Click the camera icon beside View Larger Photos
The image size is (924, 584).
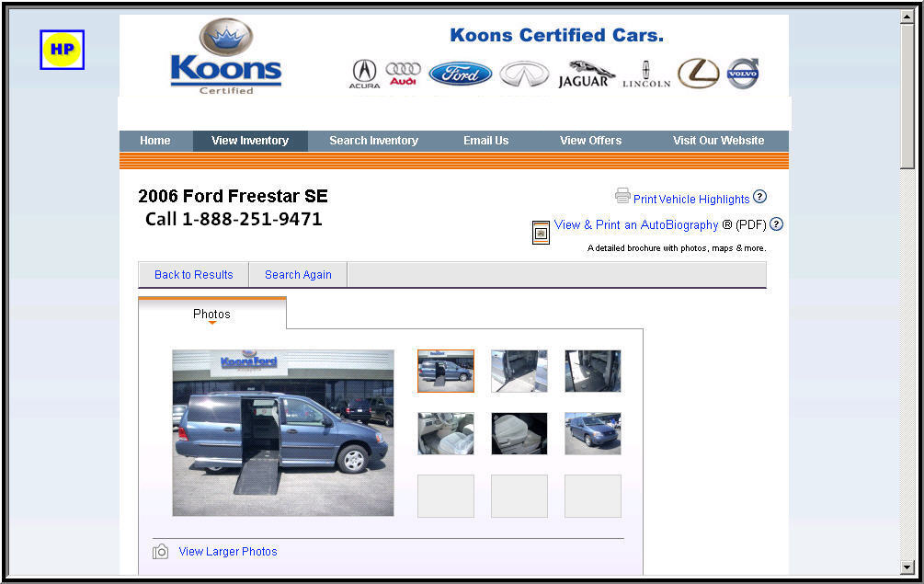160,552
